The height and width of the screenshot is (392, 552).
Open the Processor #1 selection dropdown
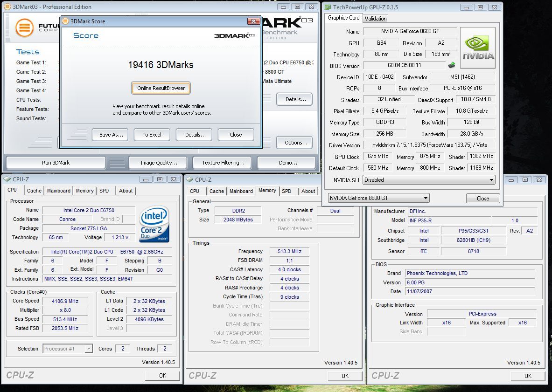68,348
